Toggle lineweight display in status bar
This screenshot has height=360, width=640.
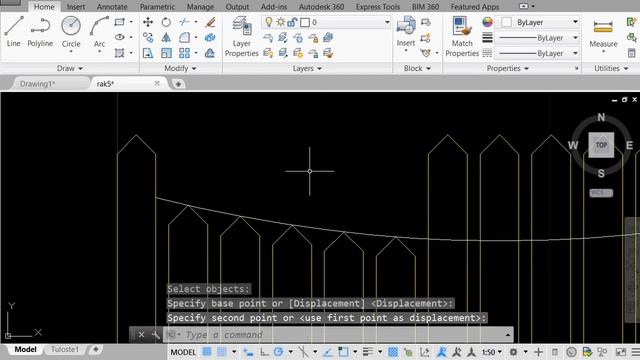368,351
